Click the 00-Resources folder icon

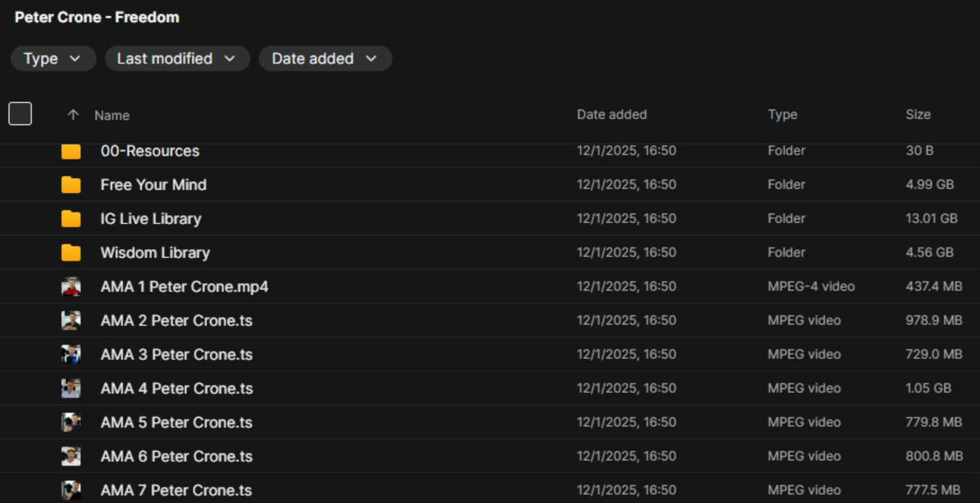pos(71,151)
